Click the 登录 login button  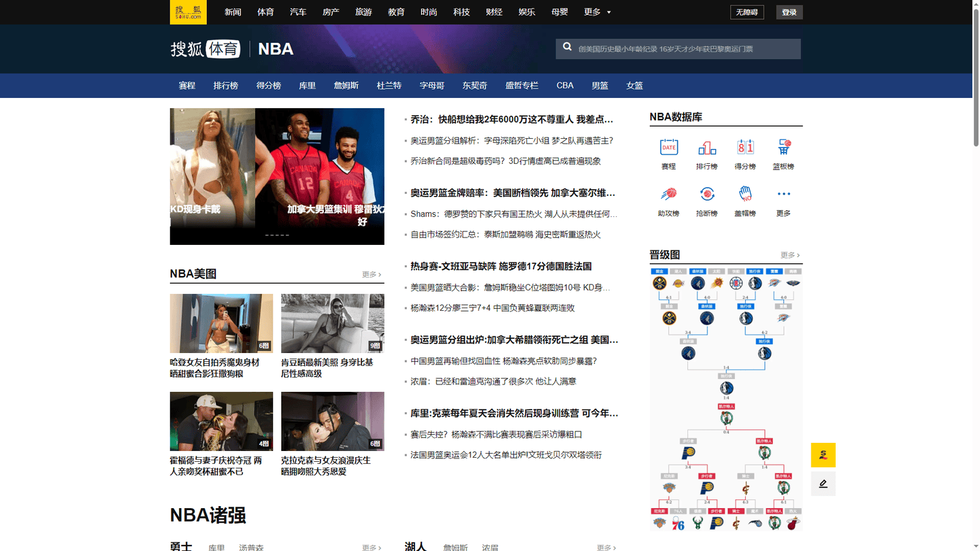(x=789, y=12)
